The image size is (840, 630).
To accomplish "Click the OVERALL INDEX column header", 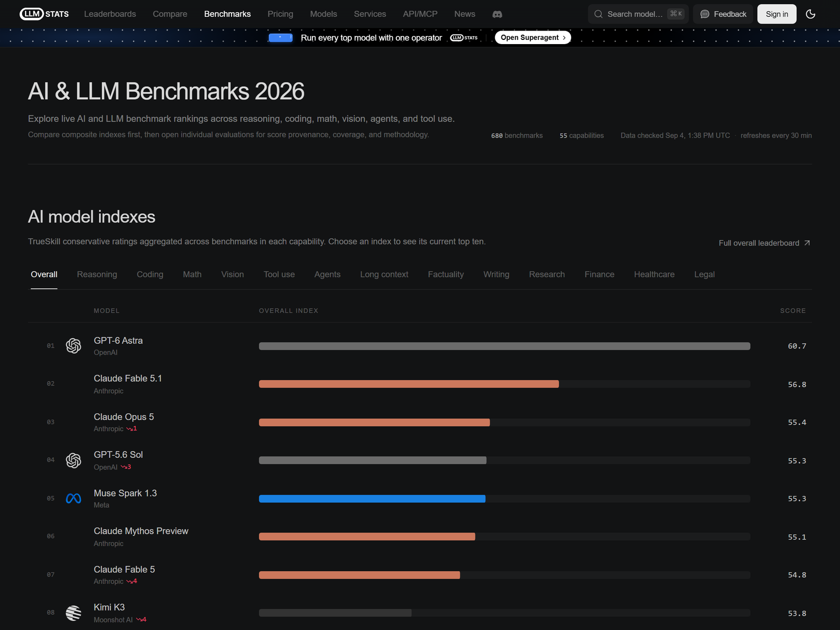I will tap(289, 311).
